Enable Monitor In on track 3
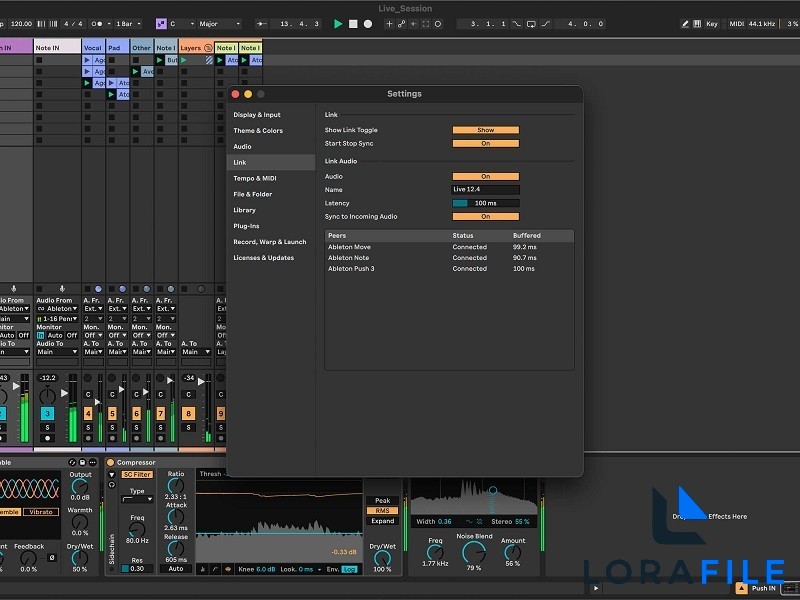800x600 pixels. tap(40, 335)
